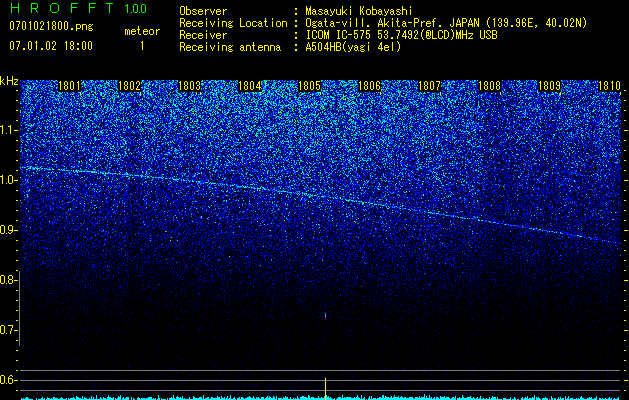
Task: Click the 1801 time marker label
Action: pyautogui.click(x=69, y=86)
